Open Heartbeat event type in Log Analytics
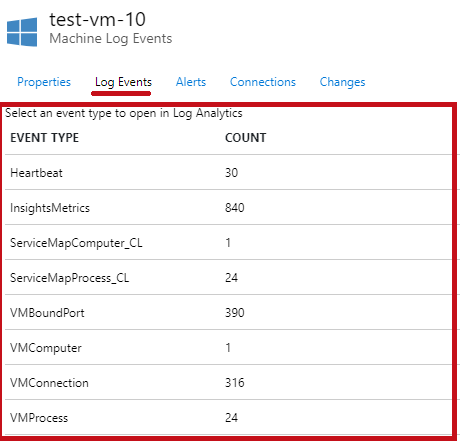460x445 pixels. [x=228, y=172]
